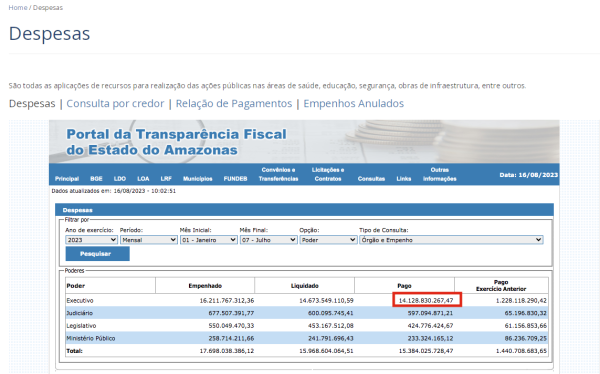Select Judiciário Pago value 597.094.871,21
This screenshot has height=374, width=600.
(430, 313)
